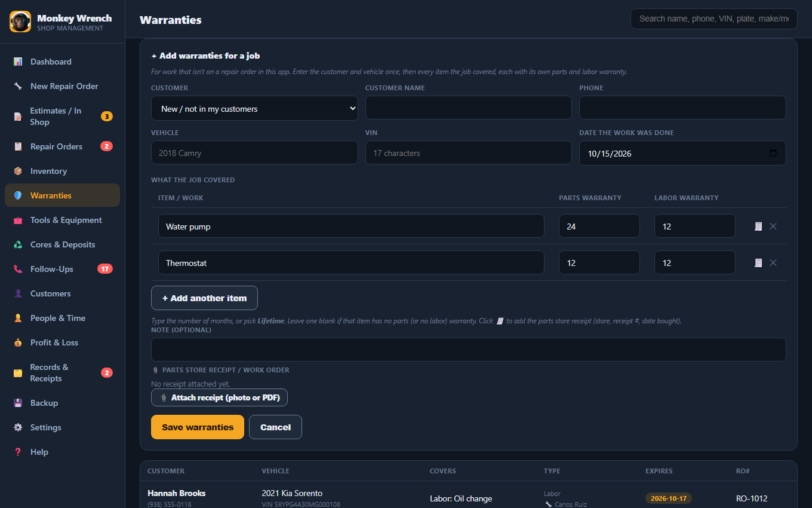
Task: Click Labor: Oil change cell
Action: tap(461, 498)
